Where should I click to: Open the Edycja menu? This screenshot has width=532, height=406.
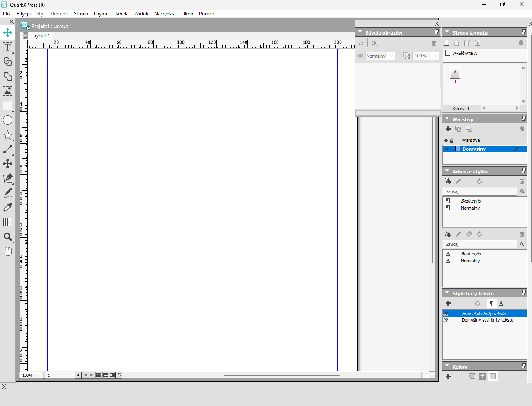click(x=24, y=14)
